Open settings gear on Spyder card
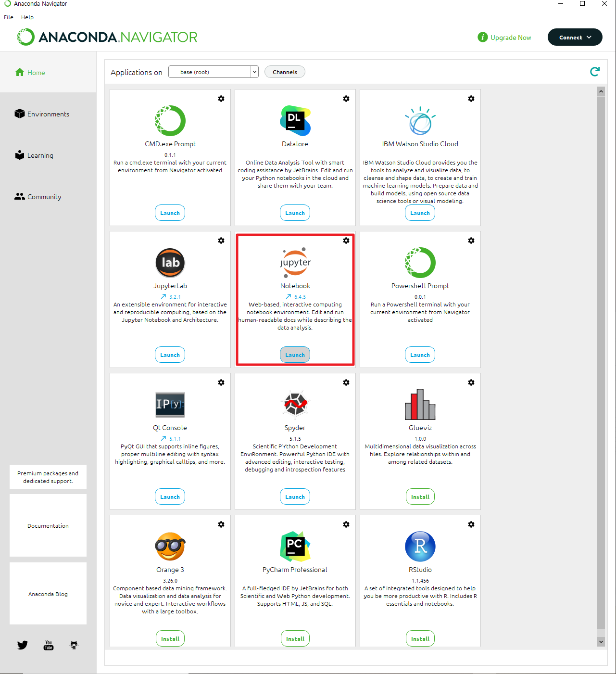616x674 pixels. [346, 382]
